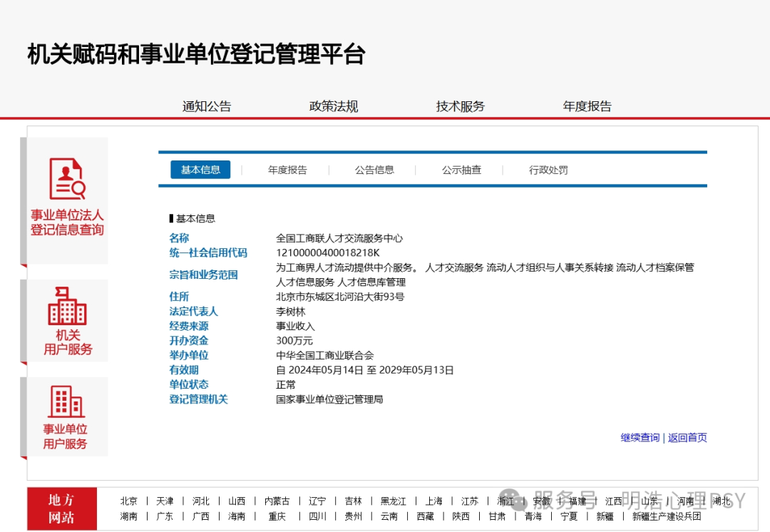
Task: Open the 上海 local site link
Action: tap(433, 501)
